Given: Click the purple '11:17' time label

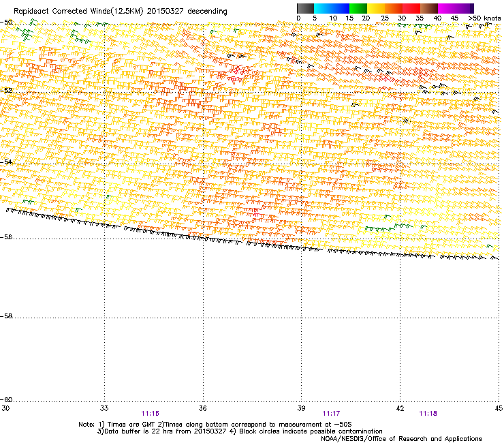Looking at the screenshot, I should (x=331, y=414).
